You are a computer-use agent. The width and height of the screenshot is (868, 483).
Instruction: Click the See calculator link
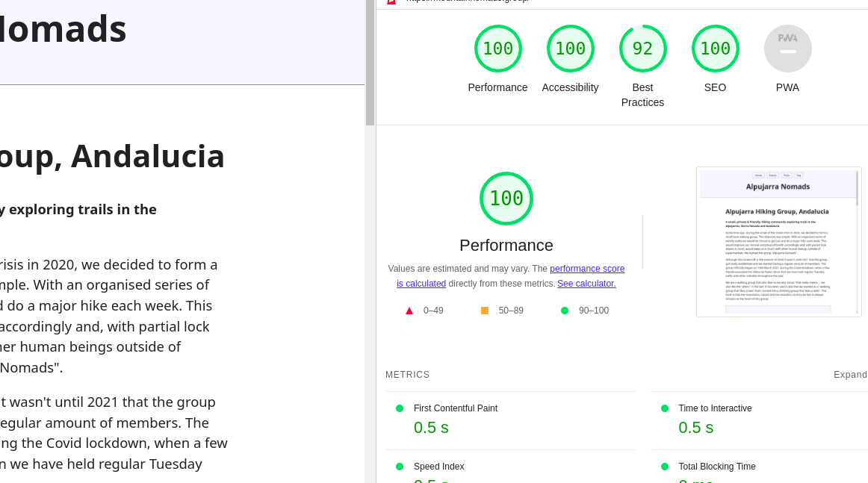coord(586,284)
